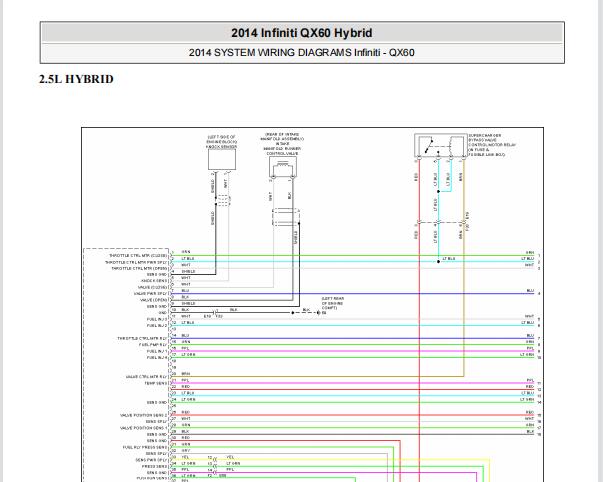
Task: Click the 'FUEL INJ 4' pin label
Action: [x=157, y=358]
